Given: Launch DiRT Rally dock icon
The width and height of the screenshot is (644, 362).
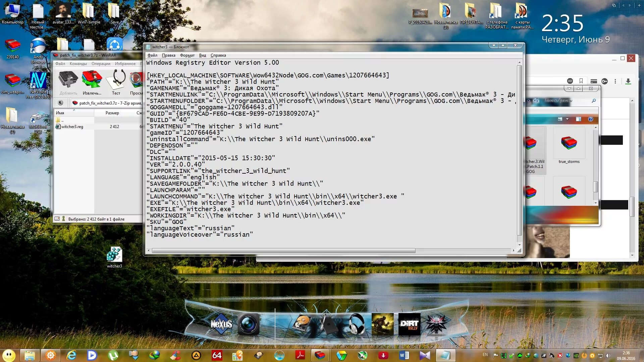Looking at the screenshot, I should pyautogui.click(x=409, y=324).
